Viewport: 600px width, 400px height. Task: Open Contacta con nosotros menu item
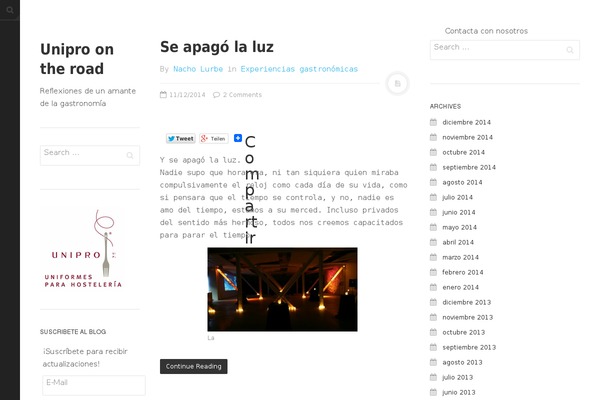[x=486, y=31]
